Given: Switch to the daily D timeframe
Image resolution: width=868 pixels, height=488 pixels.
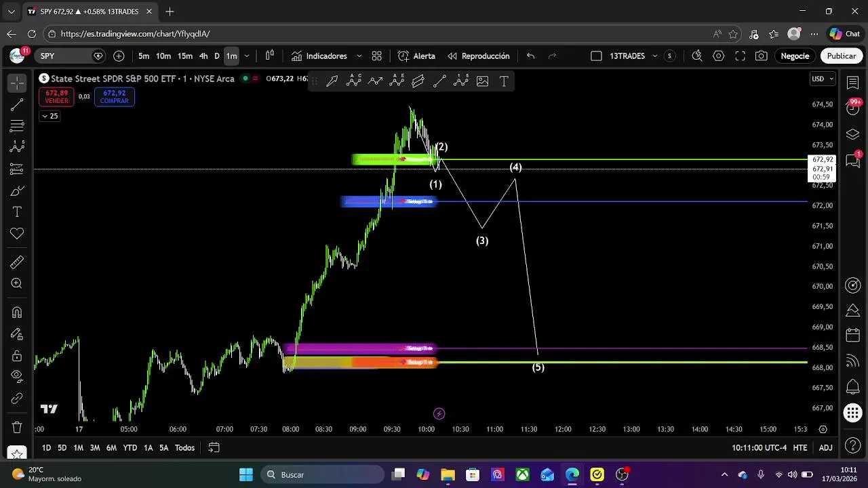Looking at the screenshot, I should pyautogui.click(x=217, y=56).
